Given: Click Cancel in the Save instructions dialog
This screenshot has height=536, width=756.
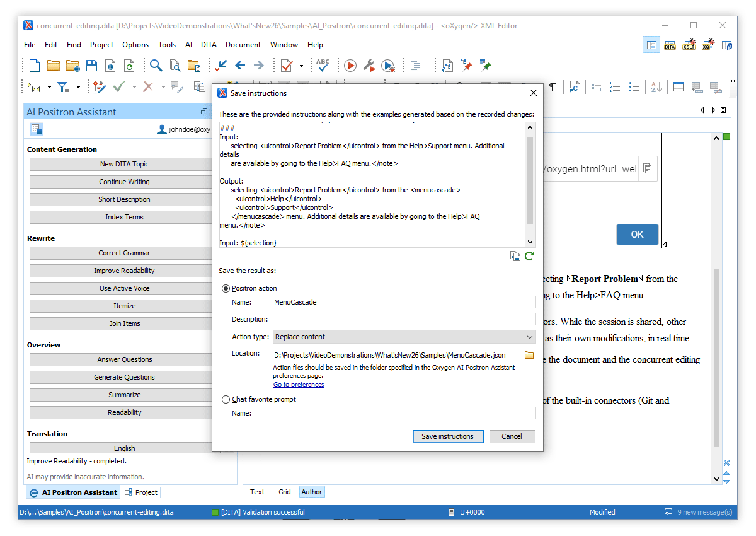Looking at the screenshot, I should (512, 436).
